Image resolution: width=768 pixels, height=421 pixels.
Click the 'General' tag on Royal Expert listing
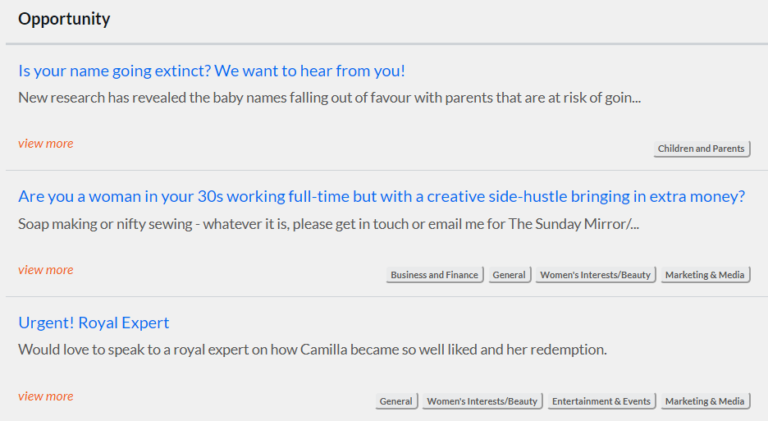click(396, 401)
